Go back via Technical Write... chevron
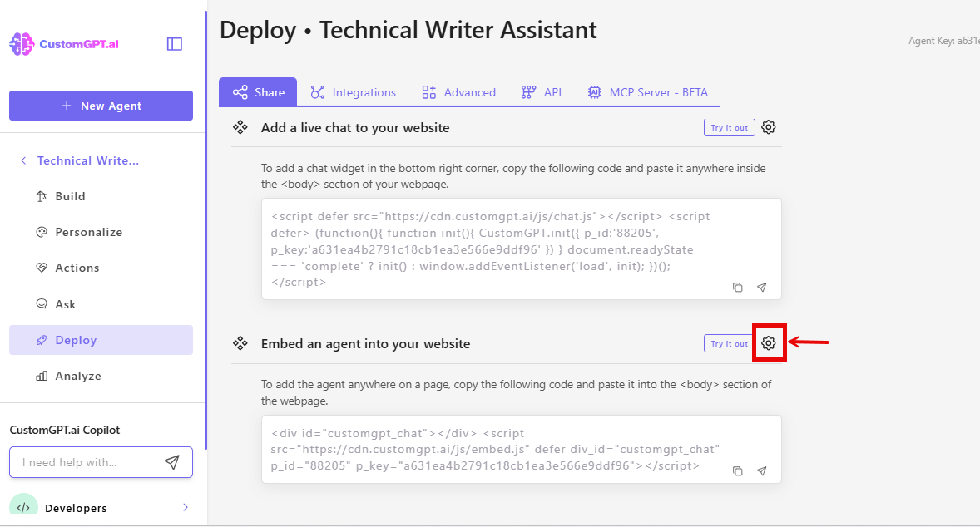This screenshot has width=980, height=527. tap(23, 160)
